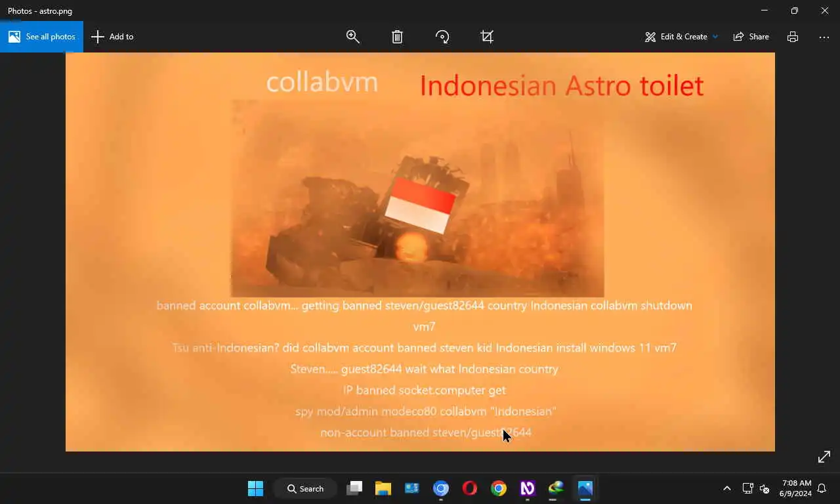Screen dimensions: 840x504
Task: Delete the photo with the trash icon
Action: tap(397, 37)
